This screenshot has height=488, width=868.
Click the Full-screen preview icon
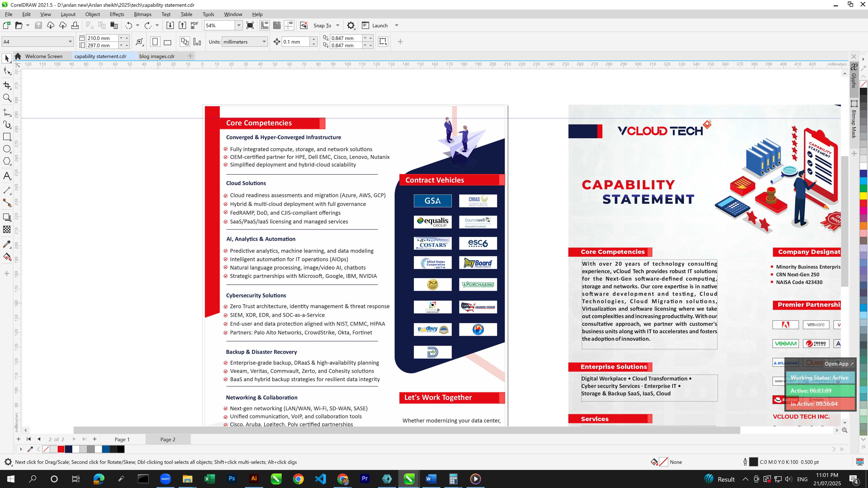point(250,25)
